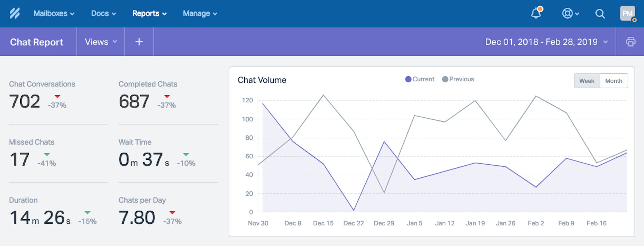The height and width of the screenshot is (246, 644).
Task: Click the Jan 5 axis label
Action: [414, 223]
